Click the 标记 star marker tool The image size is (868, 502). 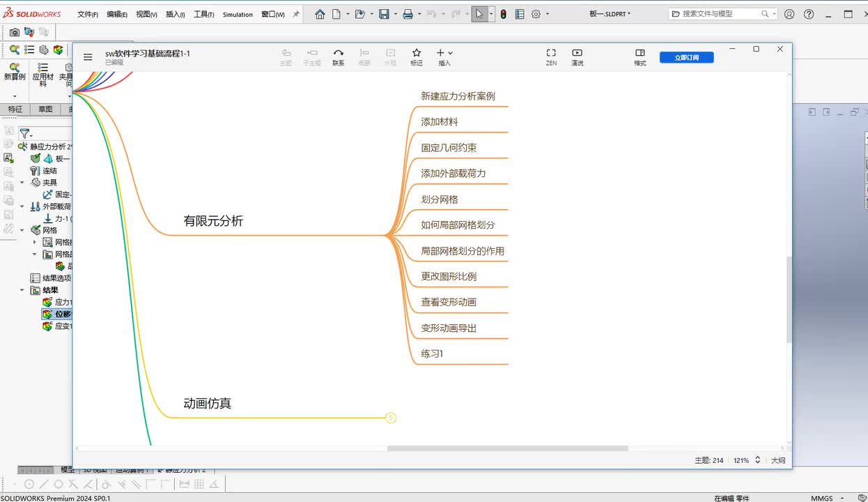point(417,56)
